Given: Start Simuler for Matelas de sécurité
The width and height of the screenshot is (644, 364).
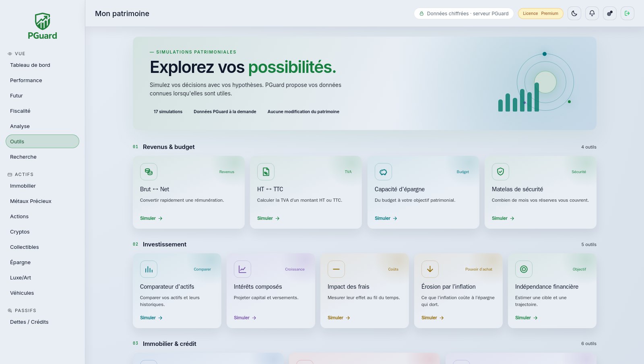Looking at the screenshot, I should coord(503,218).
